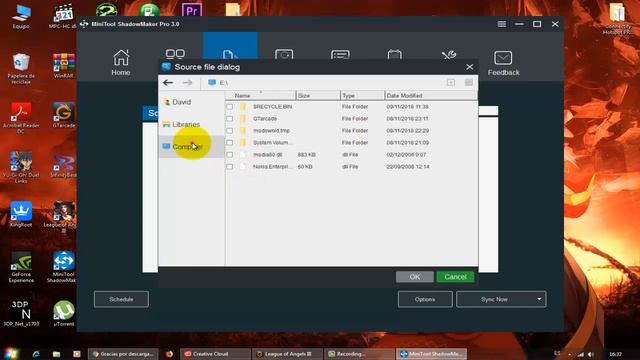Cancel the Source file dialog

455,277
